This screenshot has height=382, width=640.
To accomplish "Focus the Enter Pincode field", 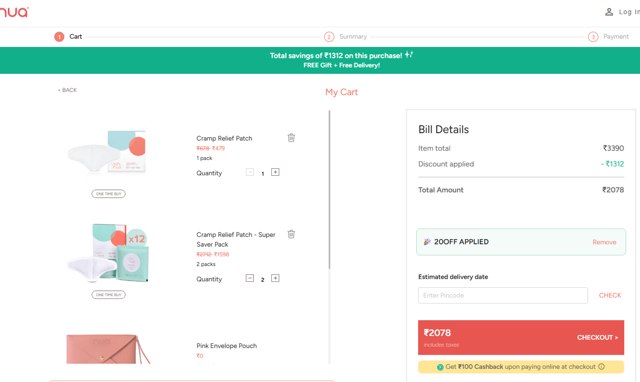I will (503, 295).
